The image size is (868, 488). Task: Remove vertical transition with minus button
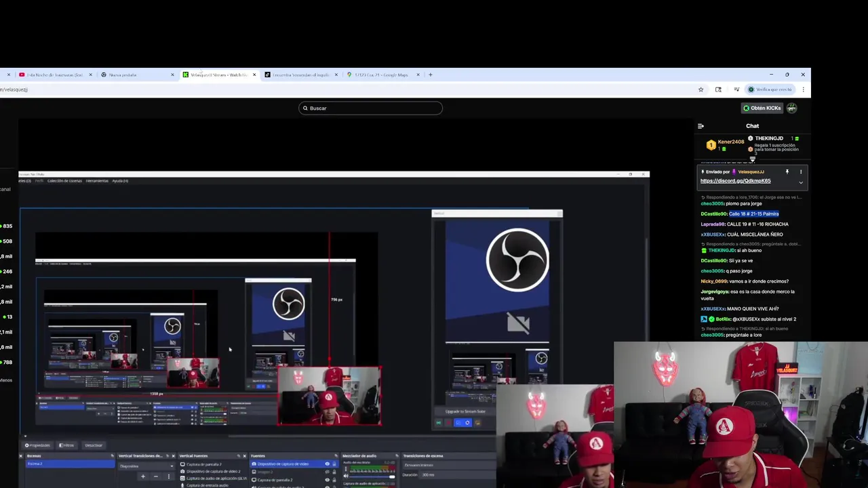156,476
